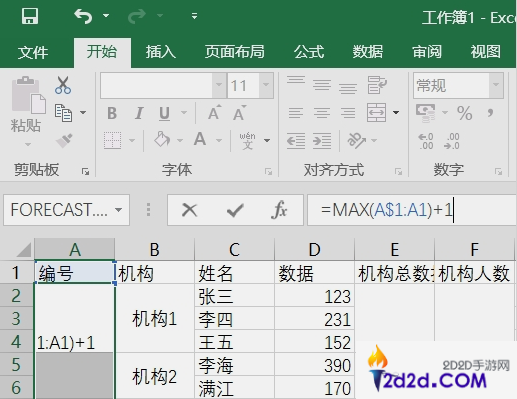Select the Cut scissors icon
This screenshot has height=399, width=517.
point(63,85)
